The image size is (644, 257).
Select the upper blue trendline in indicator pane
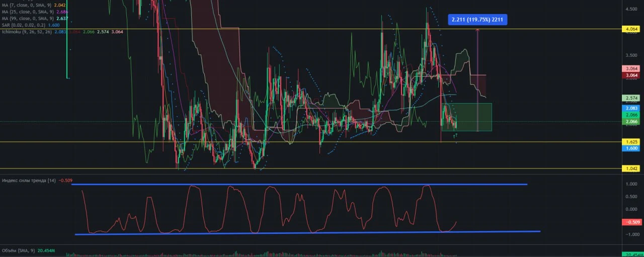[x=299, y=185]
